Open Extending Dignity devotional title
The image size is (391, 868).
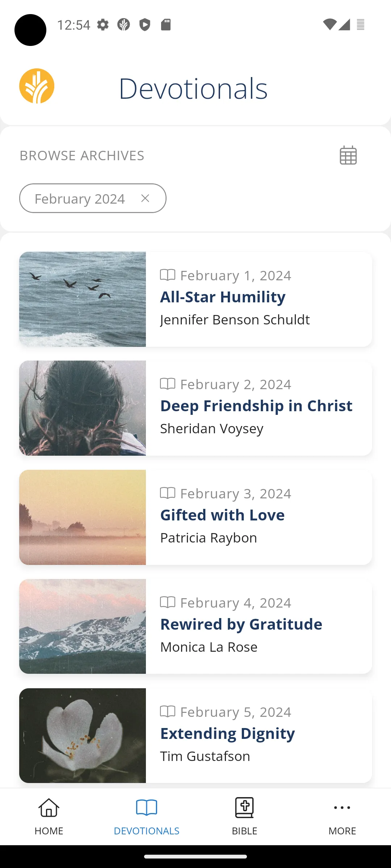click(227, 734)
